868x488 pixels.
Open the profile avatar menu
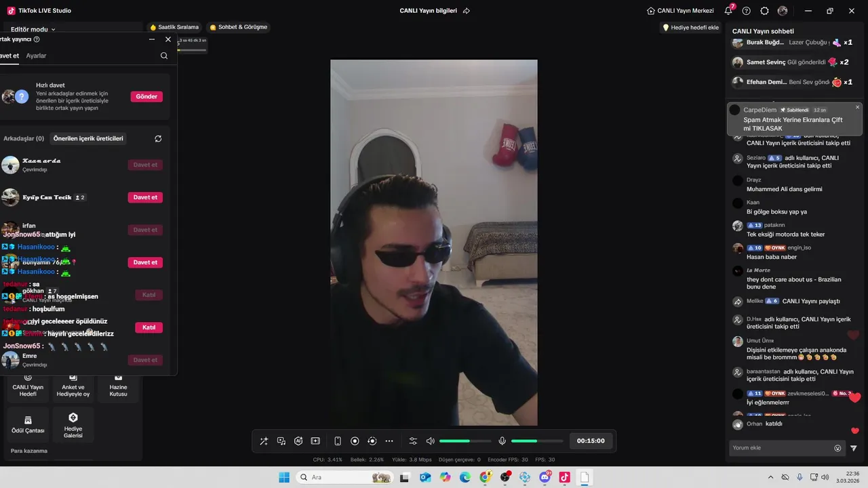pyautogui.click(x=783, y=11)
